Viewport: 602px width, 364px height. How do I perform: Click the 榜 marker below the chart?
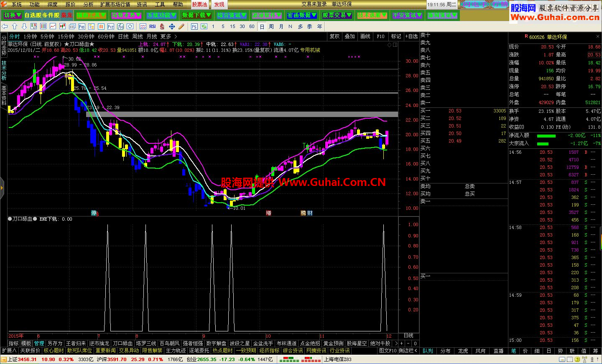pos(304,213)
